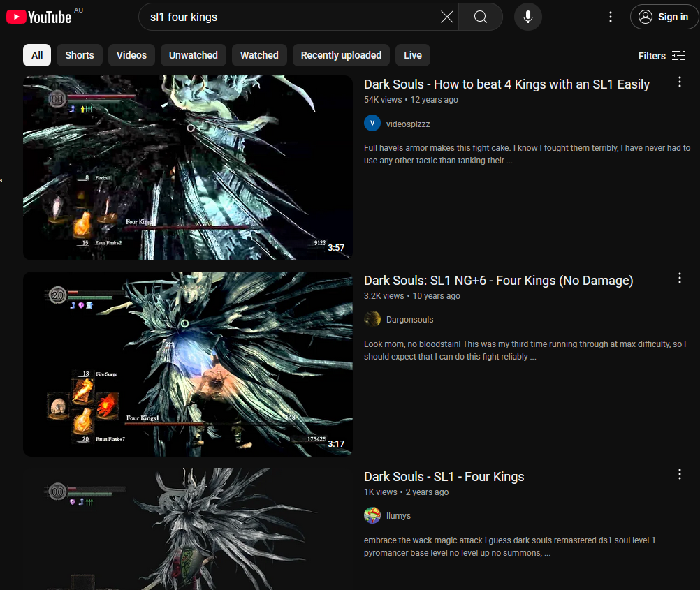Click the 3:57 duration badge
The width and height of the screenshot is (700, 590).
pyautogui.click(x=336, y=248)
